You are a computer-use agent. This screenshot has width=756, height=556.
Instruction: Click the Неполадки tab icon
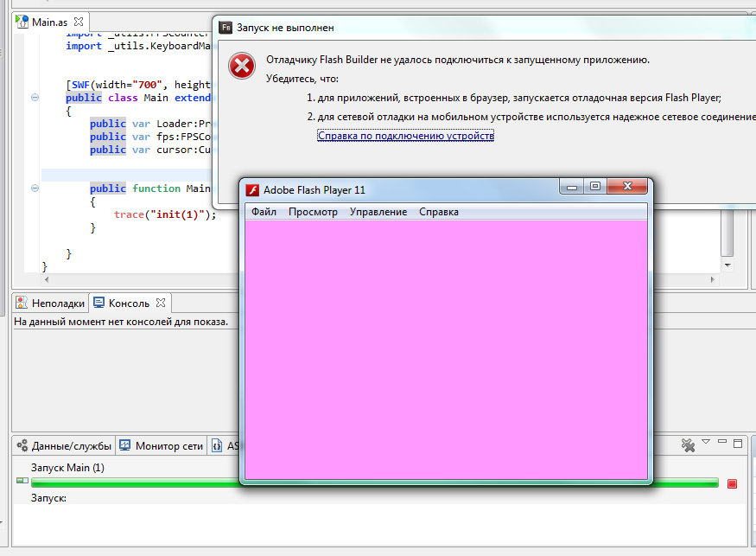point(22,303)
